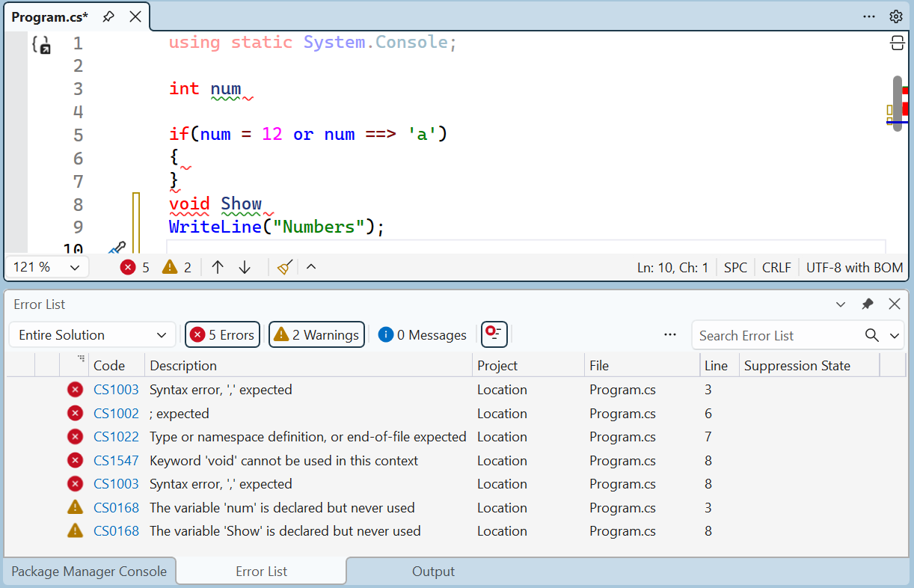Go to previous issue with up arrow
Viewport: 914px width, 588px height.
click(218, 267)
